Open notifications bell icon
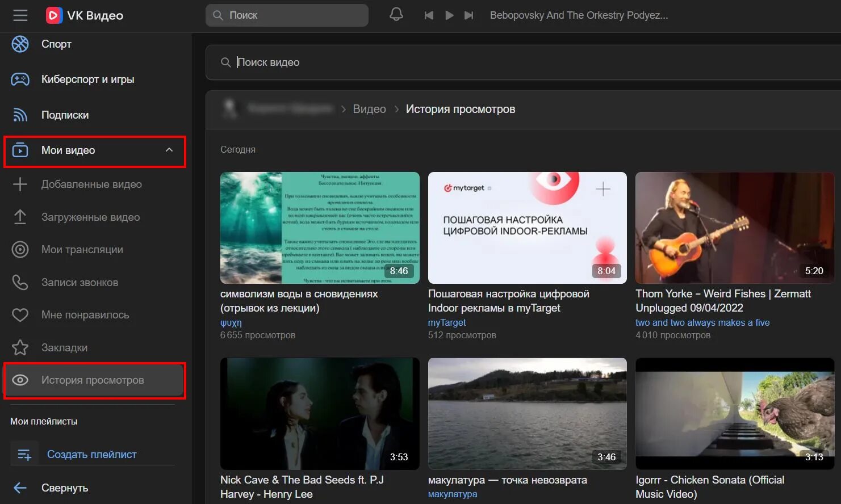841x504 pixels. pos(396,15)
